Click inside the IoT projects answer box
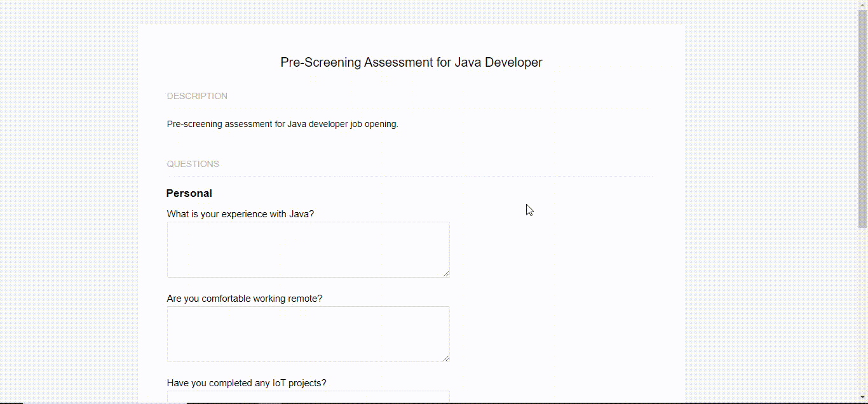The image size is (868, 404). [308, 398]
